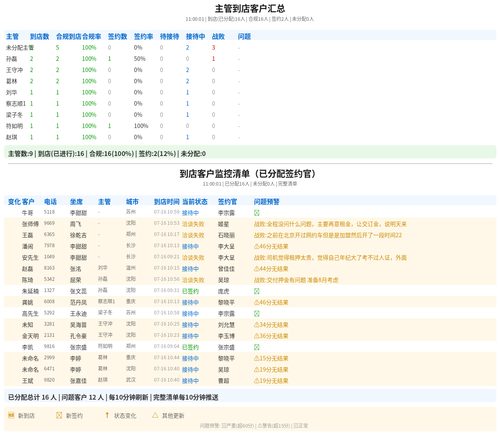This screenshot has height=448, width=500.
Task: Click the 签约率 column header
Action: 143,36
